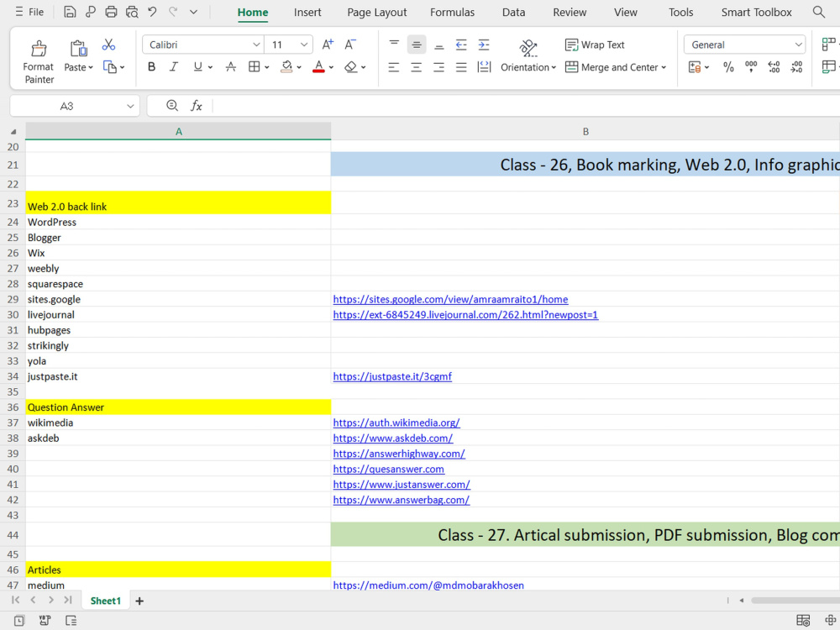
Task: Click the formula bar input field
Action: [526, 106]
